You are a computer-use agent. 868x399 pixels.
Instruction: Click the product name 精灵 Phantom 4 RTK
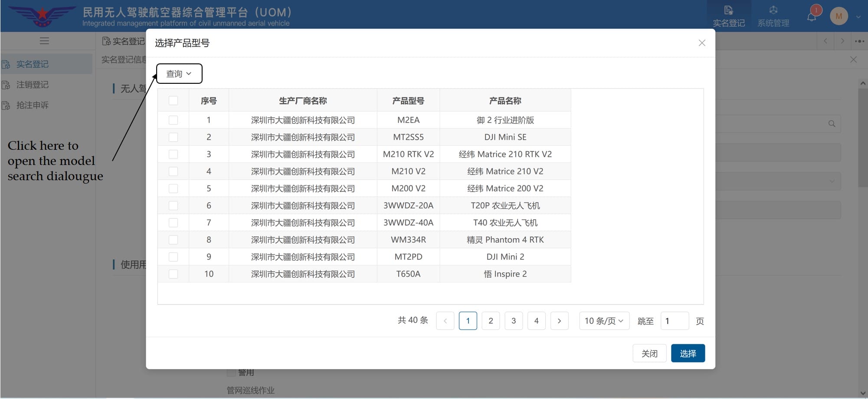click(505, 240)
